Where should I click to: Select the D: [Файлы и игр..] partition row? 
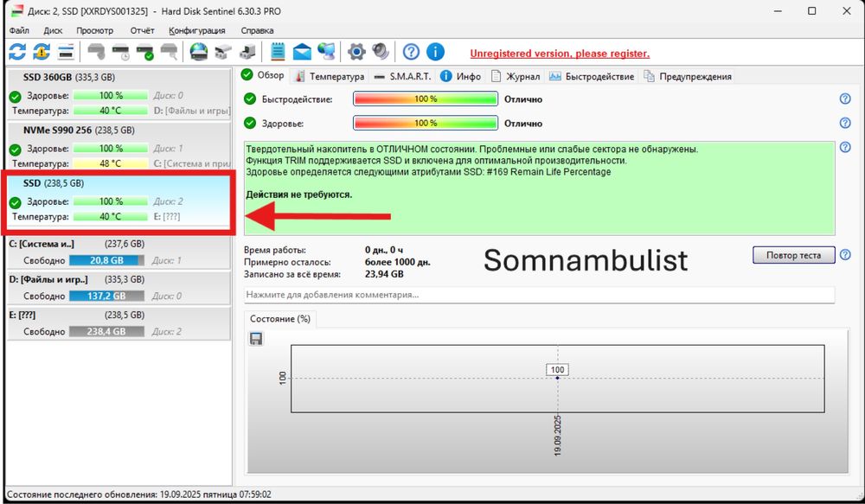coord(118,288)
